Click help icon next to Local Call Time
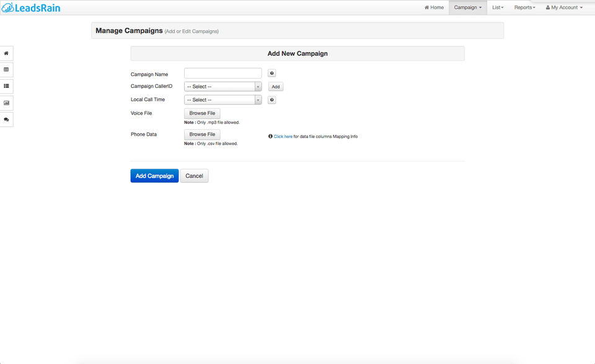Screen dimensions: 595x364 [271, 100]
